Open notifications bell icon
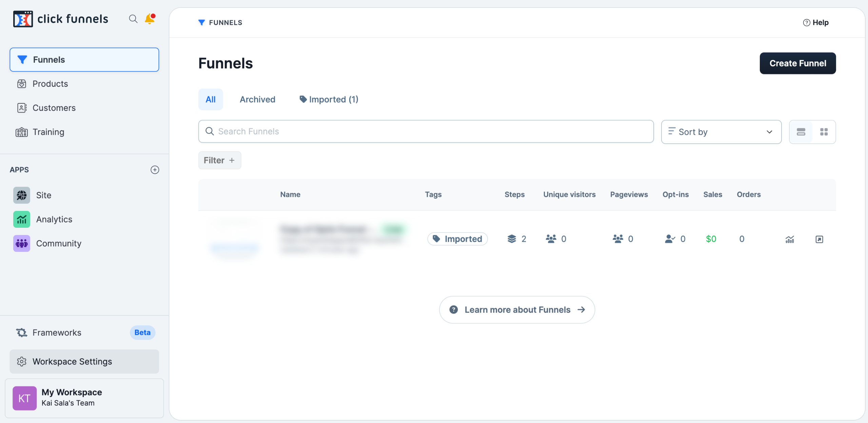Viewport: 868px width, 423px height. (150, 19)
